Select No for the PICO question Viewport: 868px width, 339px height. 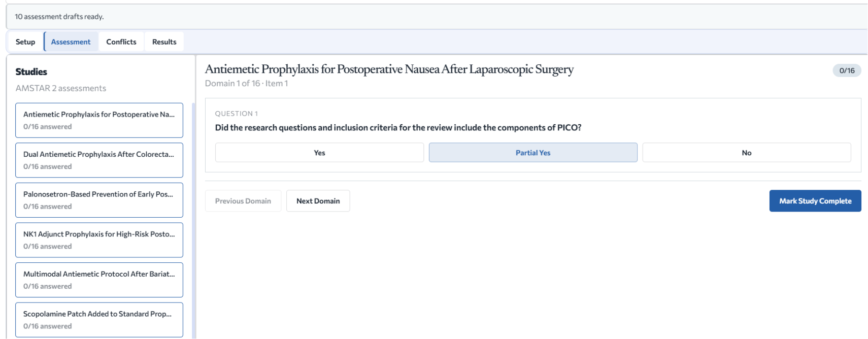point(747,152)
